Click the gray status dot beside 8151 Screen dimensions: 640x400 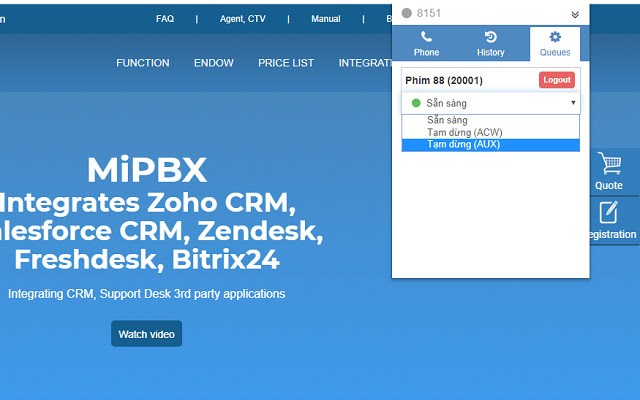point(407,13)
